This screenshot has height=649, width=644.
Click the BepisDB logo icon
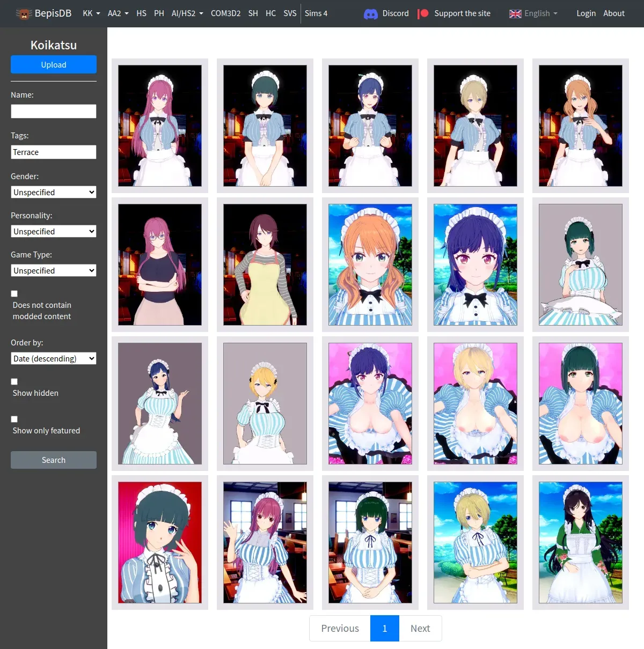[24, 13]
